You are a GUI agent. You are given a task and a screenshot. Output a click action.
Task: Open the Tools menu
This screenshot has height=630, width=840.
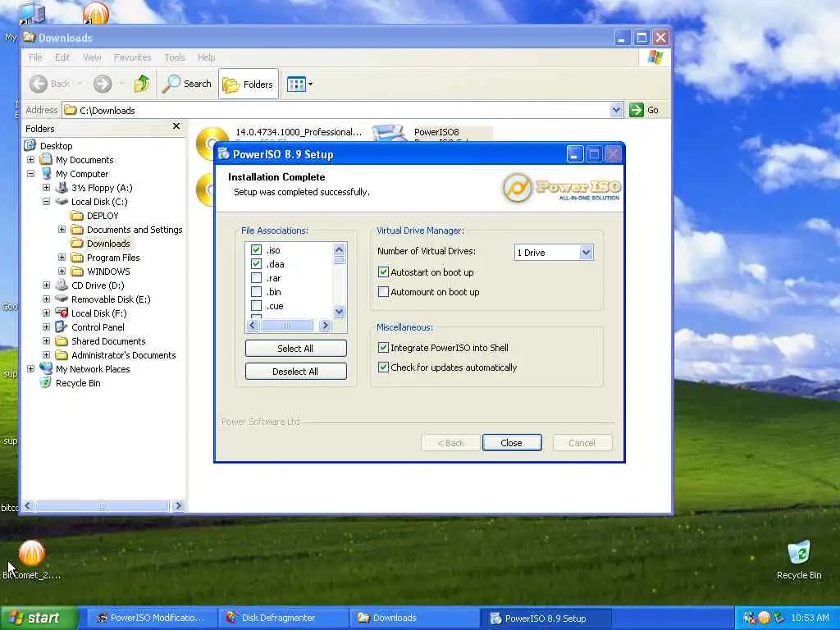click(x=175, y=57)
